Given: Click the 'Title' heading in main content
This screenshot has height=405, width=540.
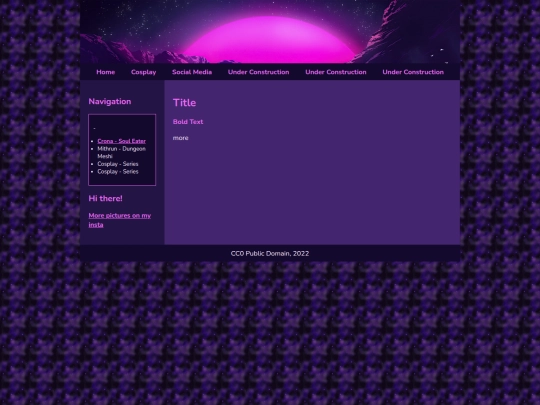Looking at the screenshot, I should coord(184,103).
